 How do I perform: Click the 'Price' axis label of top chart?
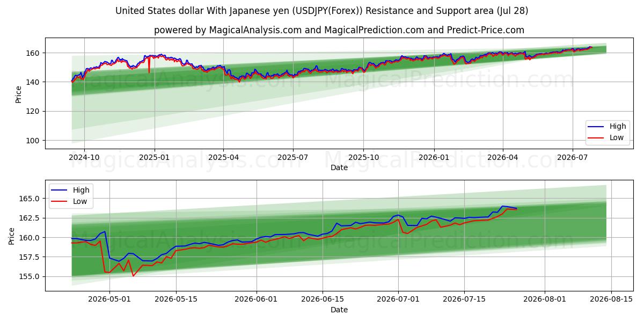point(18,93)
